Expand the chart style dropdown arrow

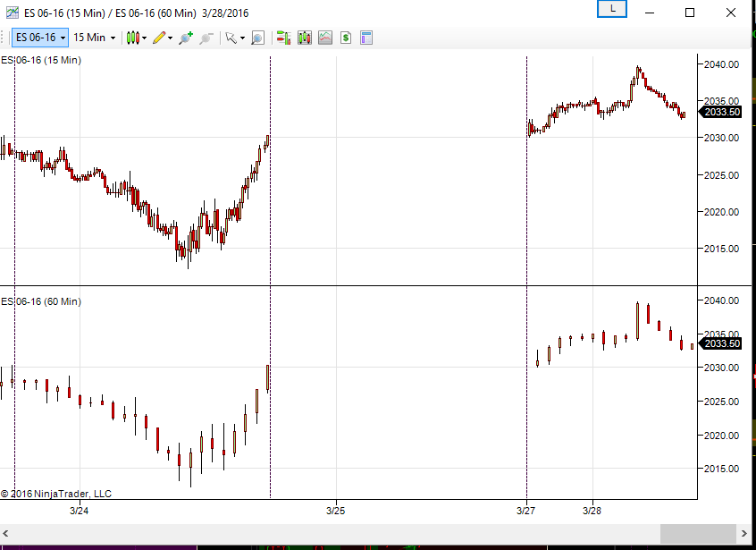[144, 38]
